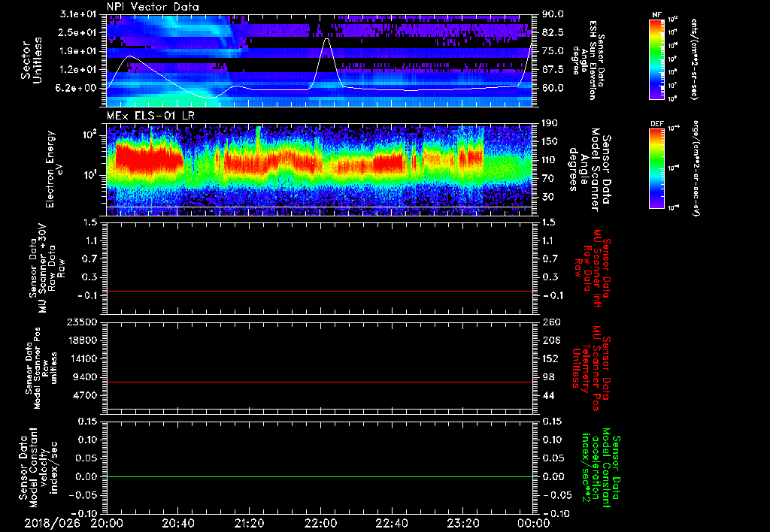Click the 00:00 time axis label
770x532 pixels.
(534, 524)
